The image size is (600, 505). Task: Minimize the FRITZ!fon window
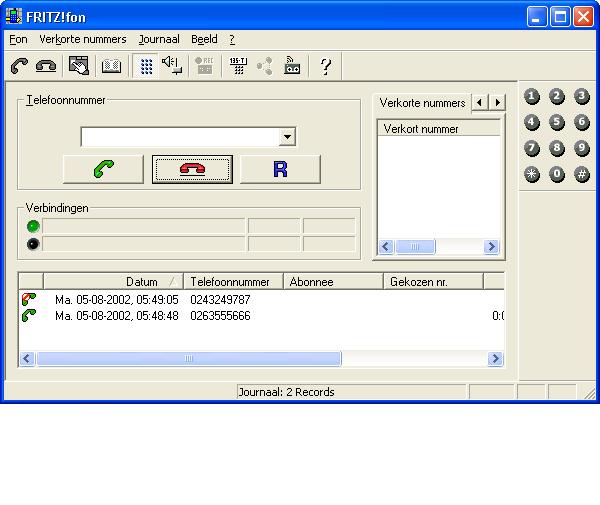[x=536, y=17]
